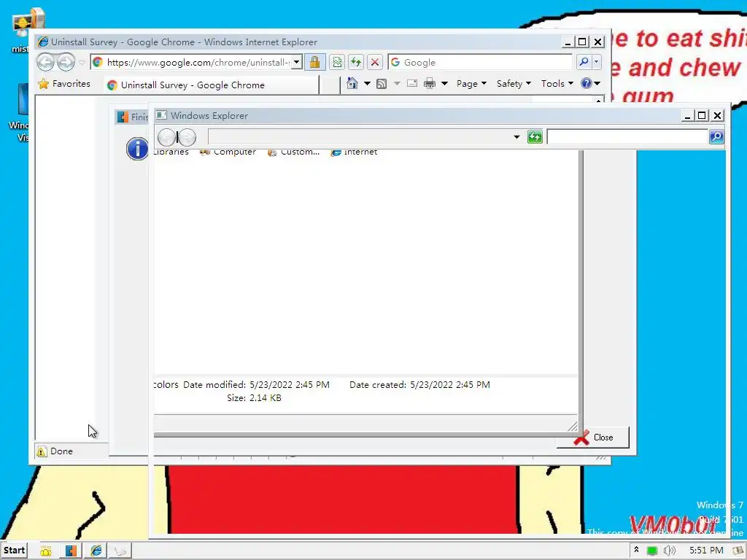Click the Windows Explorer address field
Image resolution: width=747 pixels, height=560 pixels.
tap(360, 137)
